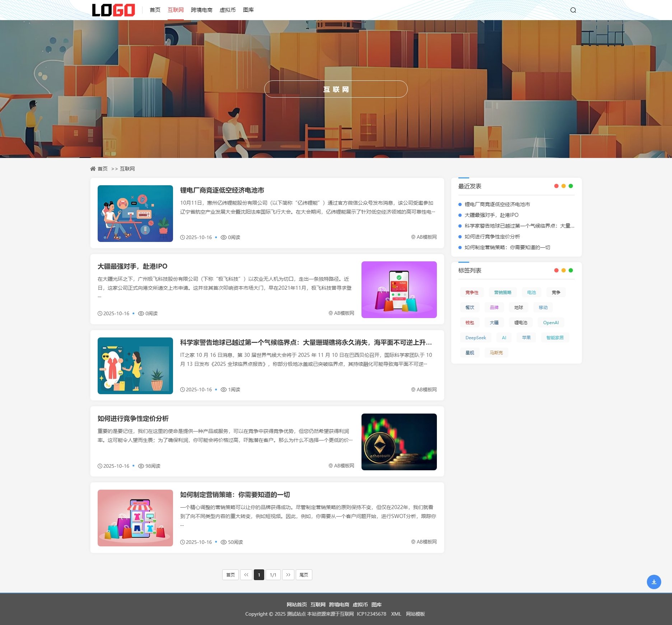Viewport: 672px width, 625px height.
Task: Click the 马斯克 tag in tag list
Action: 496,353
